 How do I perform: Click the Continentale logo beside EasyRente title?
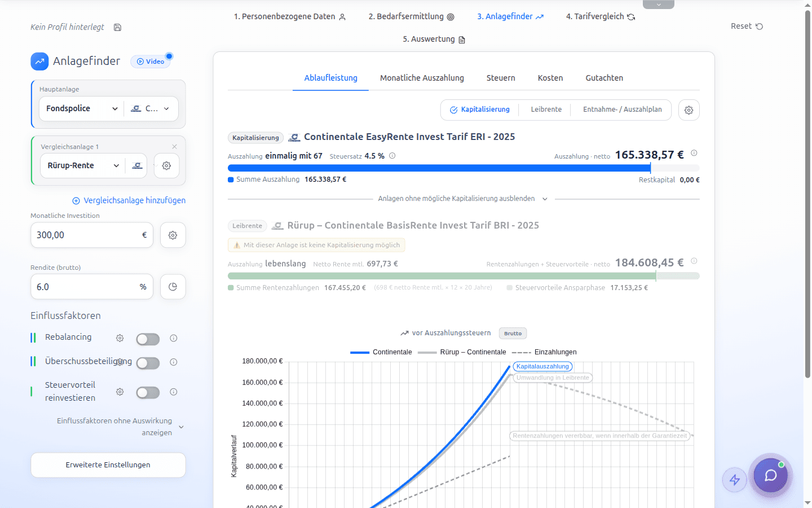pyautogui.click(x=294, y=137)
